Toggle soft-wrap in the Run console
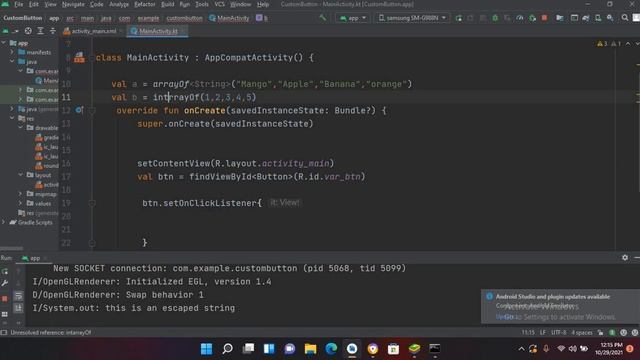The width and height of the screenshot is (640, 360). 18,296
